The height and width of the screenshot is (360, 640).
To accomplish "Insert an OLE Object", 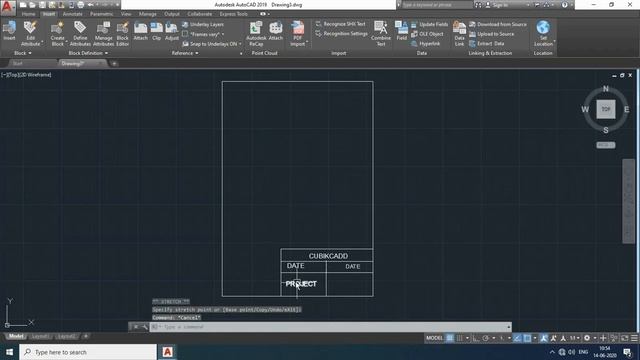I will pyautogui.click(x=427, y=34).
